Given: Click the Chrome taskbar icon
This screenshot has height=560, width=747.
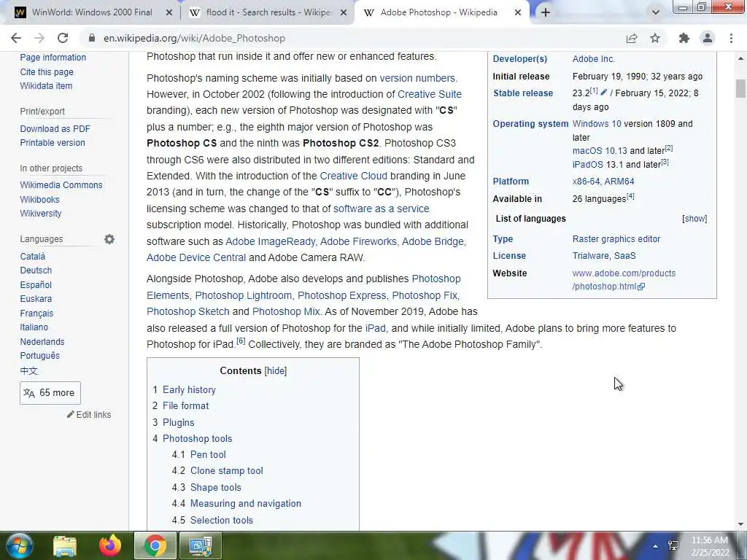Looking at the screenshot, I should pos(155,545).
